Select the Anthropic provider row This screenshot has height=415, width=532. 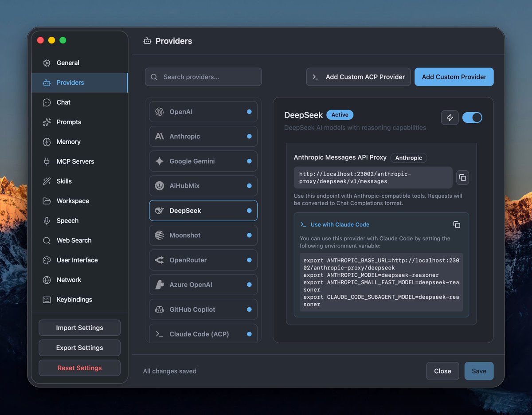point(203,137)
